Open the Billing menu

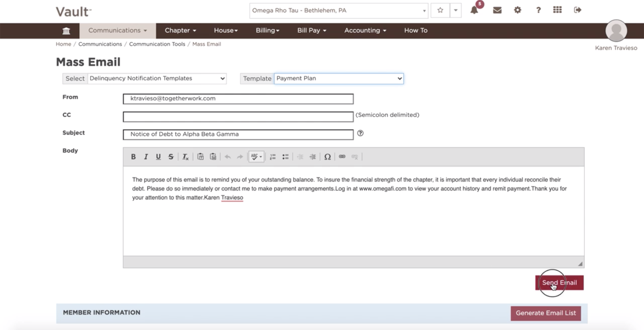click(x=267, y=30)
